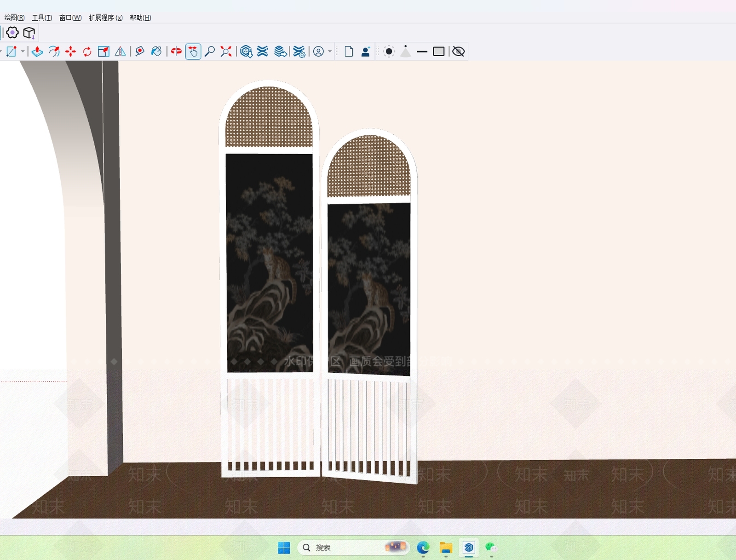Viewport: 736px width, 560px height.
Task: Toggle the gray rectangle face option
Action: pyautogui.click(x=439, y=52)
